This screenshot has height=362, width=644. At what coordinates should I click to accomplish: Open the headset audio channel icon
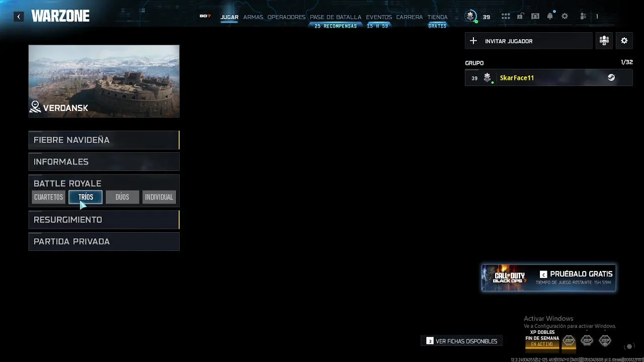coord(535,17)
